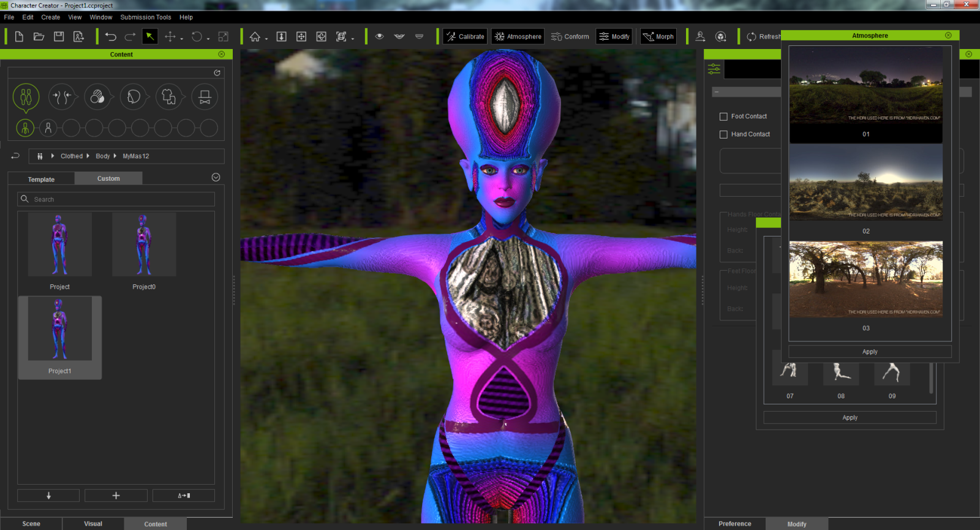The height and width of the screenshot is (530, 980).
Task: Open the Accessory hat-bowtie category icon
Action: (205, 97)
